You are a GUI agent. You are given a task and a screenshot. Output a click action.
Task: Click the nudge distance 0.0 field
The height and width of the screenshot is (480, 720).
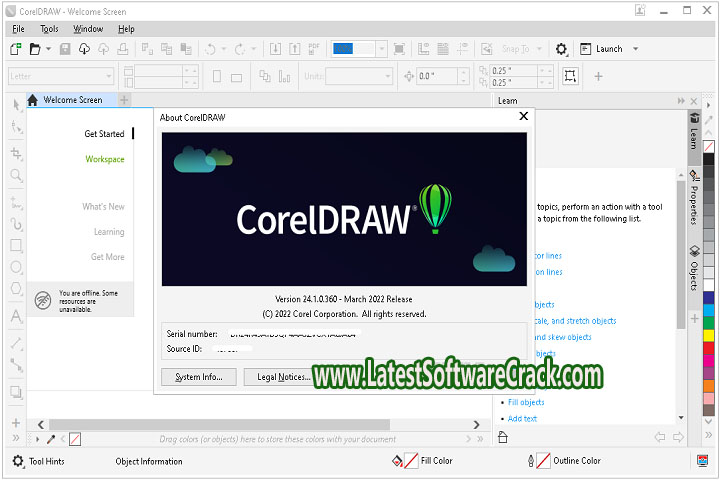pos(437,76)
